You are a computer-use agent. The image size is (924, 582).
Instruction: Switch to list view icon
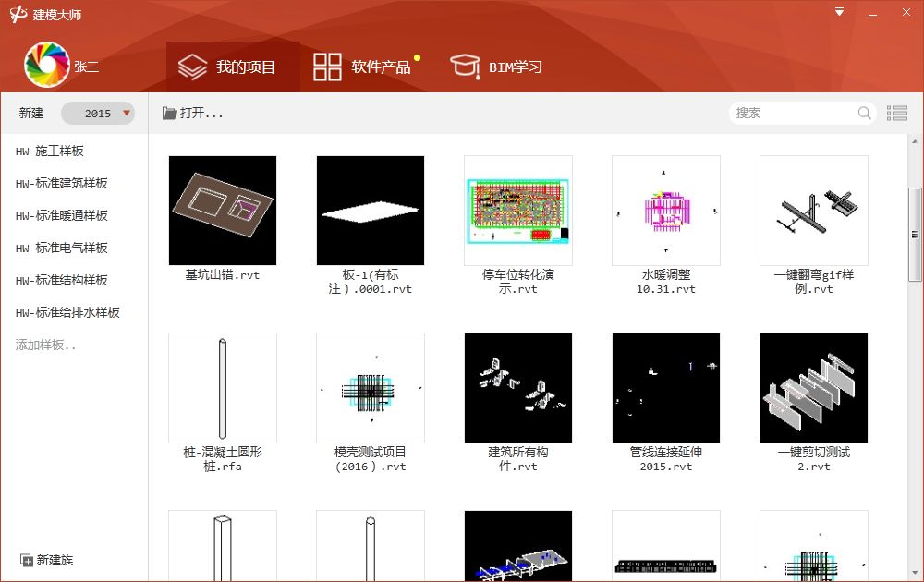click(x=897, y=113)
